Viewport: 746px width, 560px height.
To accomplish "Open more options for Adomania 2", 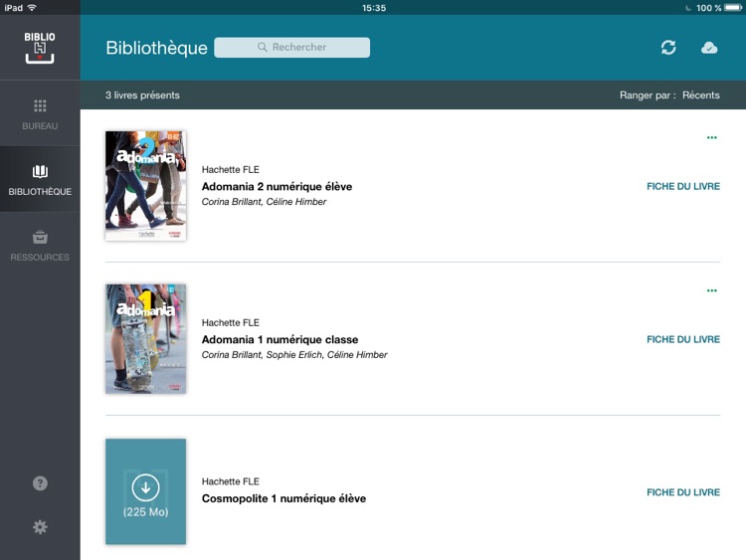I will coord(712,137).
